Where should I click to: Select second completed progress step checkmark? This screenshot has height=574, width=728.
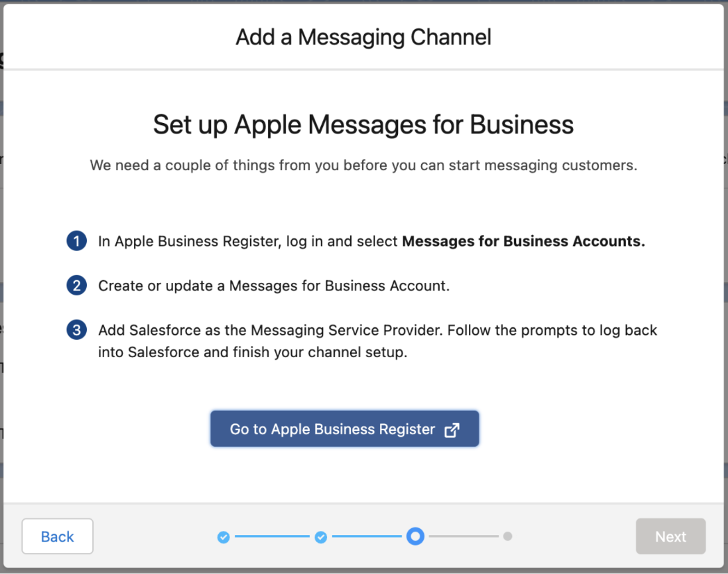321,537
